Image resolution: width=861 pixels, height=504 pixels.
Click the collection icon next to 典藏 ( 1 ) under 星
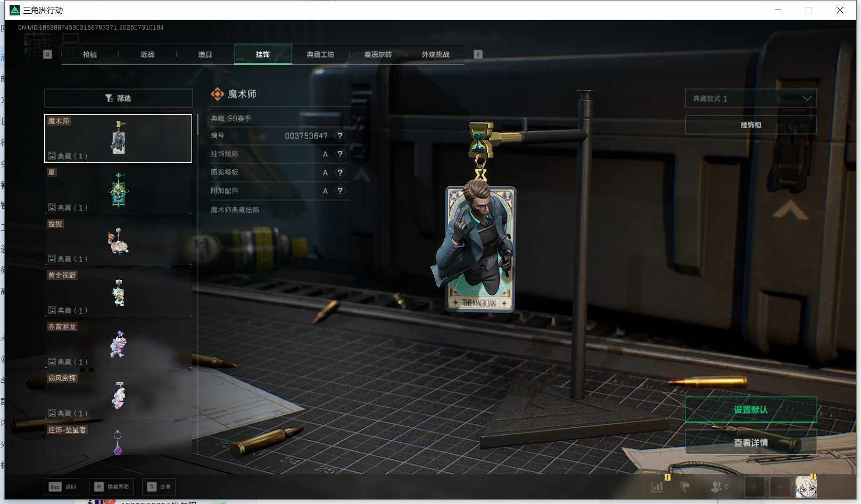(x=52, y=208)
